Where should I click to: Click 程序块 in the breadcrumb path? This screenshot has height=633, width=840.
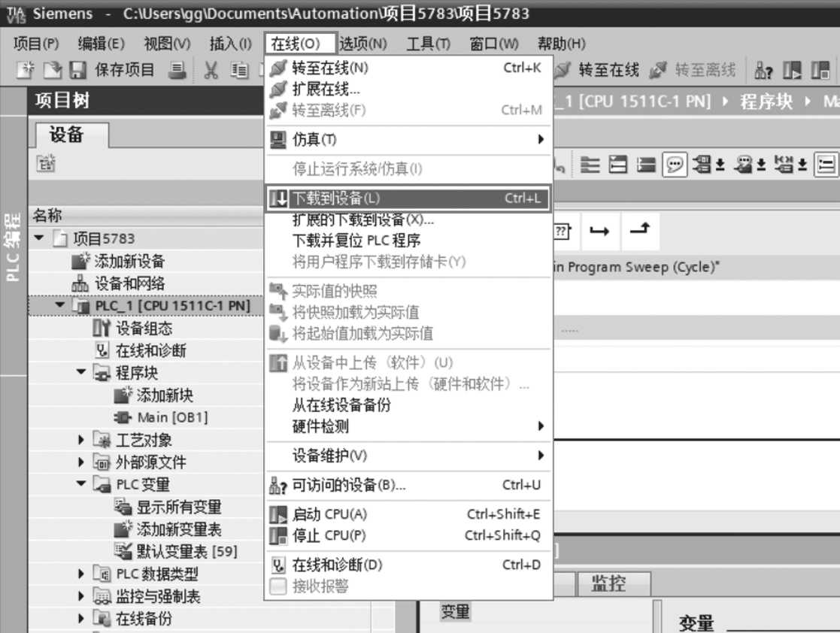coord(766,101)
